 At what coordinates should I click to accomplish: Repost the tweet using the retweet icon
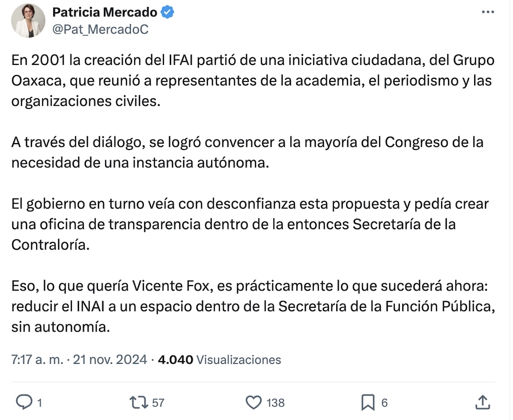tap(138, 402)
